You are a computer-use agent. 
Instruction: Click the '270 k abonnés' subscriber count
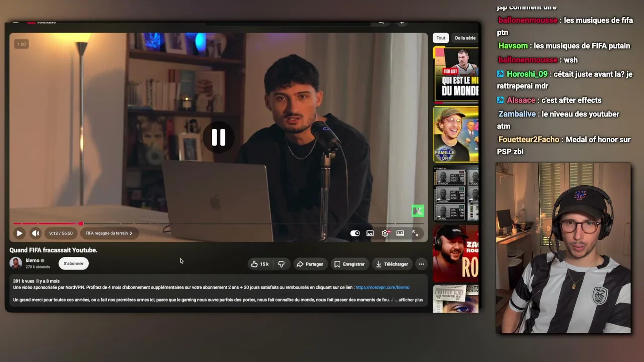coord(38,267)
